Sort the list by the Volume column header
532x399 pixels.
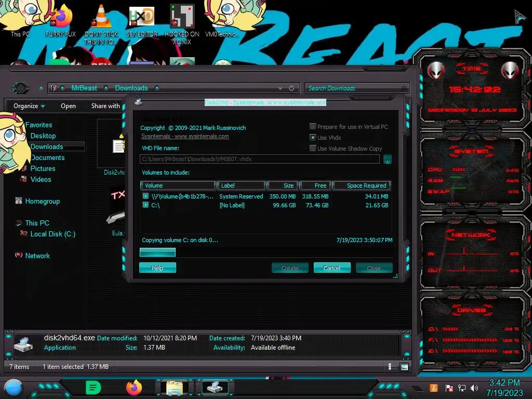tap(178, 185)
